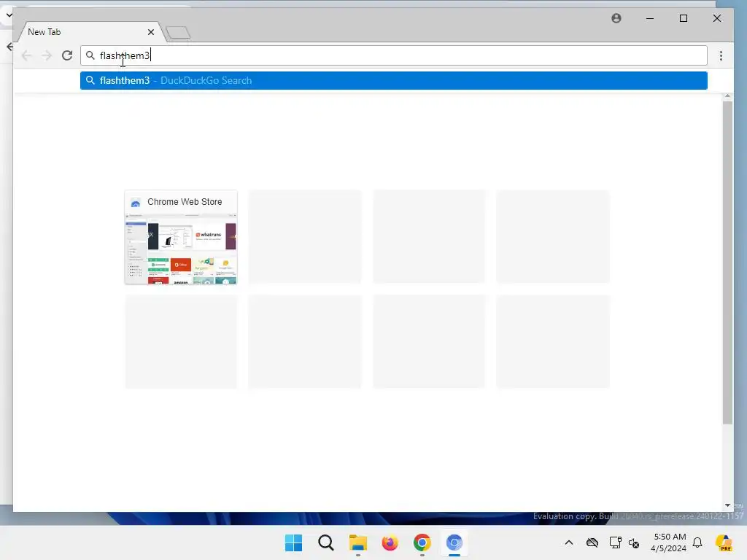Click the scrollbar down arrow
747x560 pixels.
coord(727,505)
